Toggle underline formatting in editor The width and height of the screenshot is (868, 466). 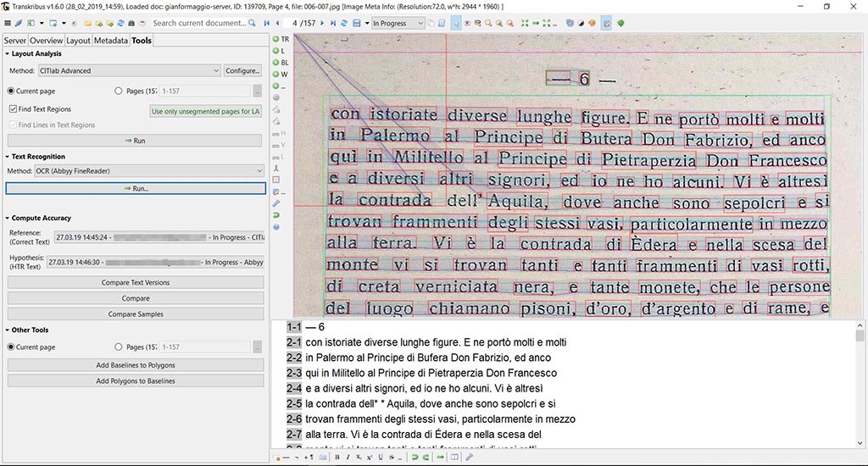pyautogui.click(x=381, y=458)
